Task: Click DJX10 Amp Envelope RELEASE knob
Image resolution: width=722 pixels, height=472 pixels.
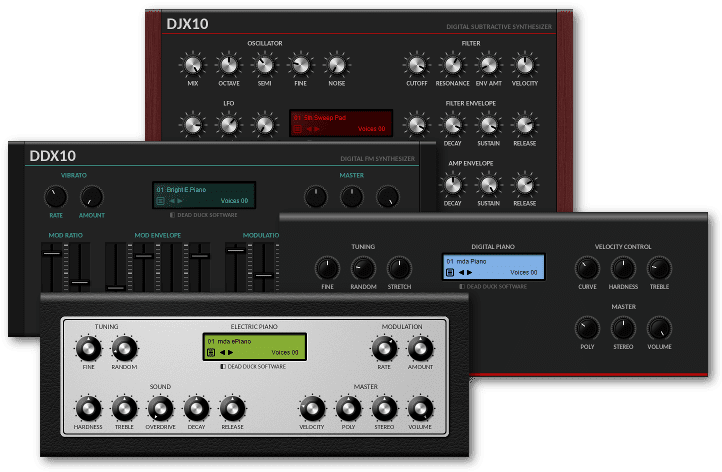Action: pyautogui.click(x=524, y=185)
